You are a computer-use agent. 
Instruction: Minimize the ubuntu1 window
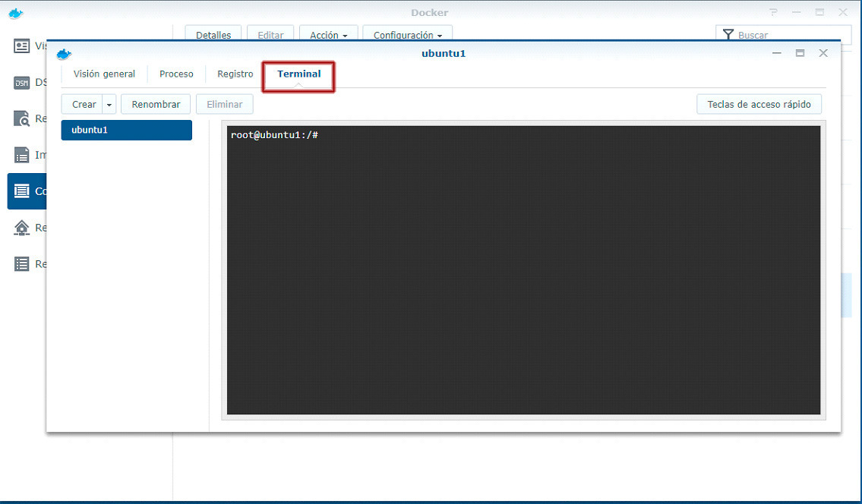tap(777, 53)
